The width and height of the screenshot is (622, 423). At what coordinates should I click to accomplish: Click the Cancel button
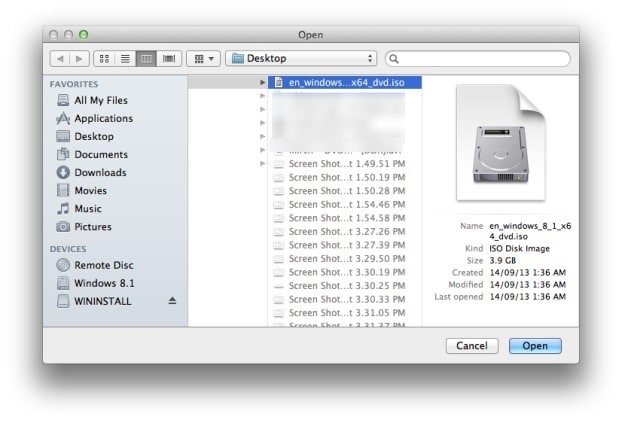click(x=472, y=346)
